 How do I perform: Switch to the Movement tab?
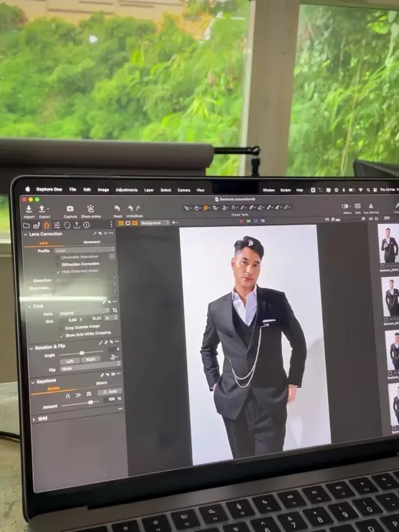tap(92, 242)
